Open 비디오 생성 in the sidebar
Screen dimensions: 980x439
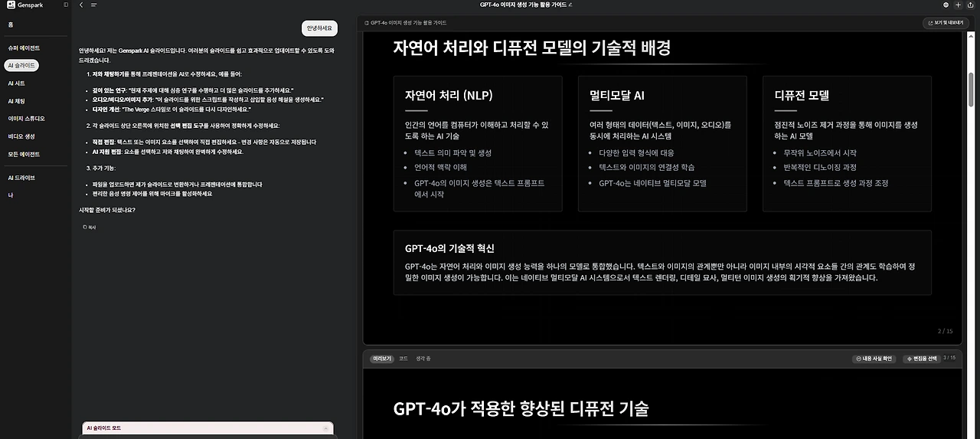[21, 136]
